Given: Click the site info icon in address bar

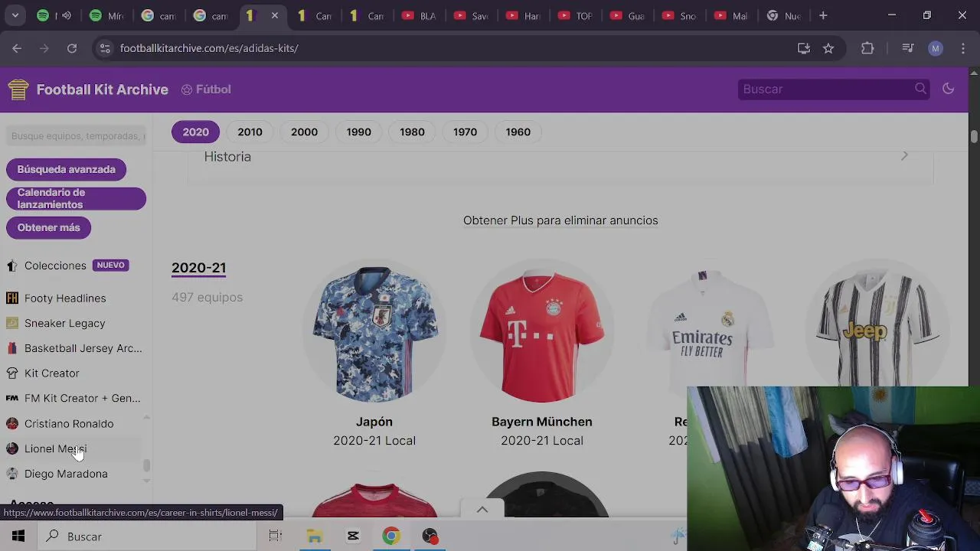Looking at the screenshot, I should click(x=105, y=48).
